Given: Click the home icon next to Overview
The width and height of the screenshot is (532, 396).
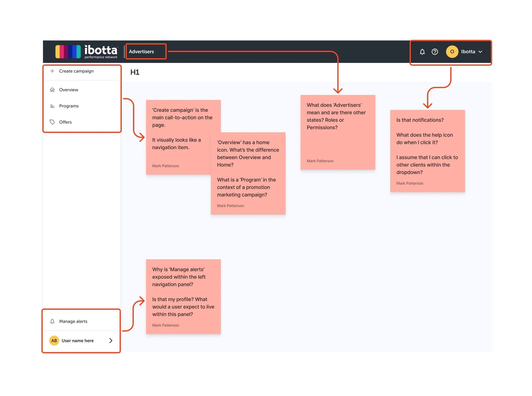Looking at the screenshot, I should coord(52,90).
